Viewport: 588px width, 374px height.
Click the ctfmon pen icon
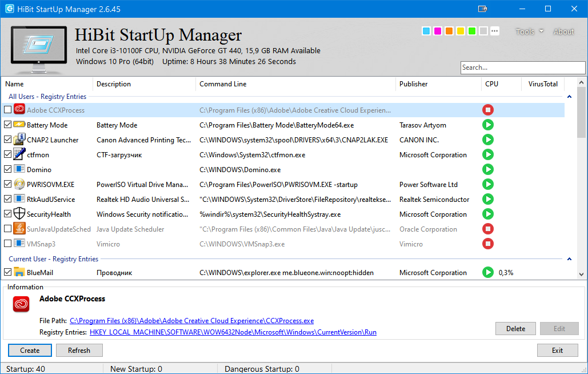pos(19,154)
